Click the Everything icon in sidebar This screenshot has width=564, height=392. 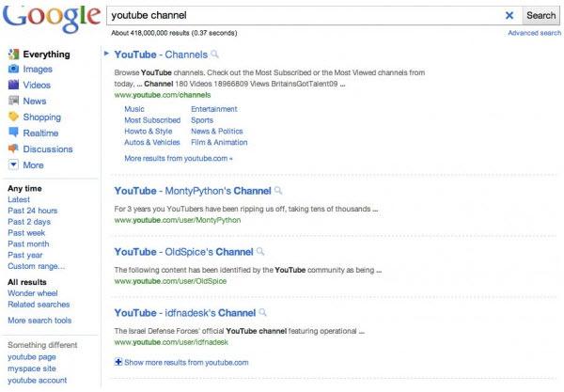click(13, 54)
